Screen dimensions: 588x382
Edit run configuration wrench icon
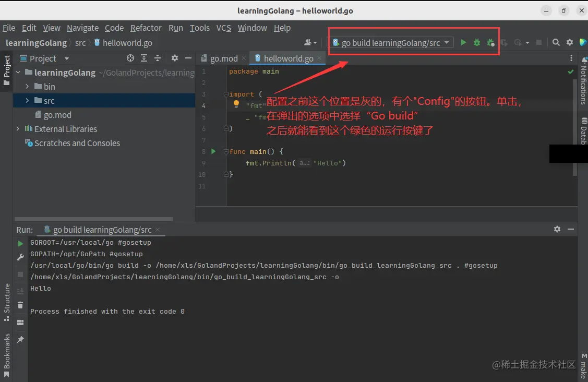pos(20,257)
